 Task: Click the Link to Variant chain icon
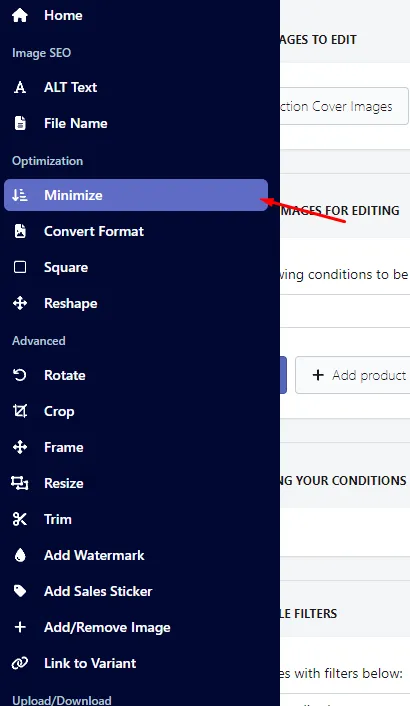(20, 663)
